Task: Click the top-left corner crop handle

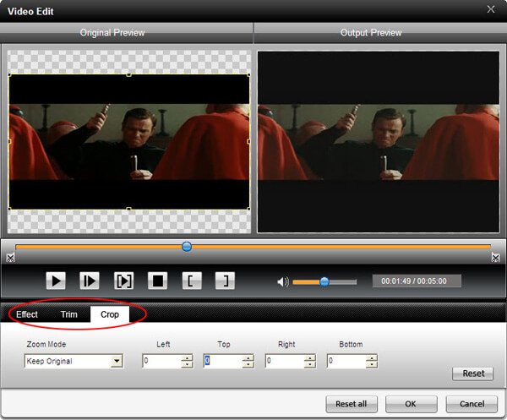Action: 9,74
